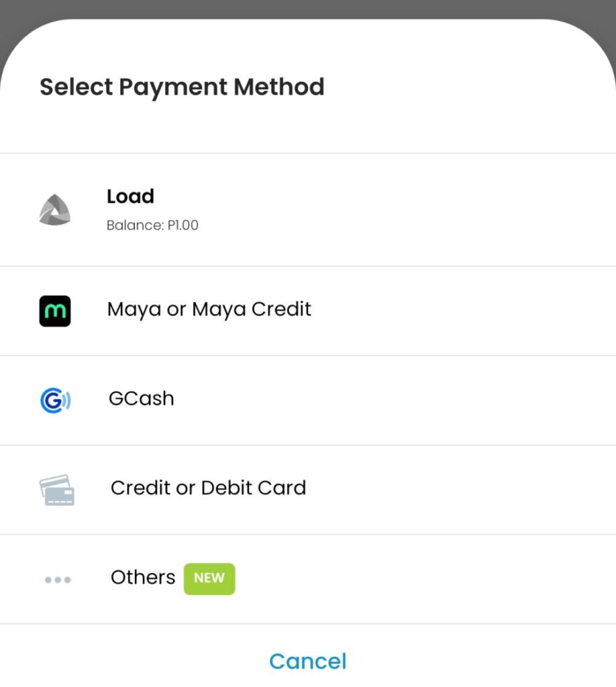Click the green NEW badge
Screen dimensions: 616x687
(x=209, y=578)
